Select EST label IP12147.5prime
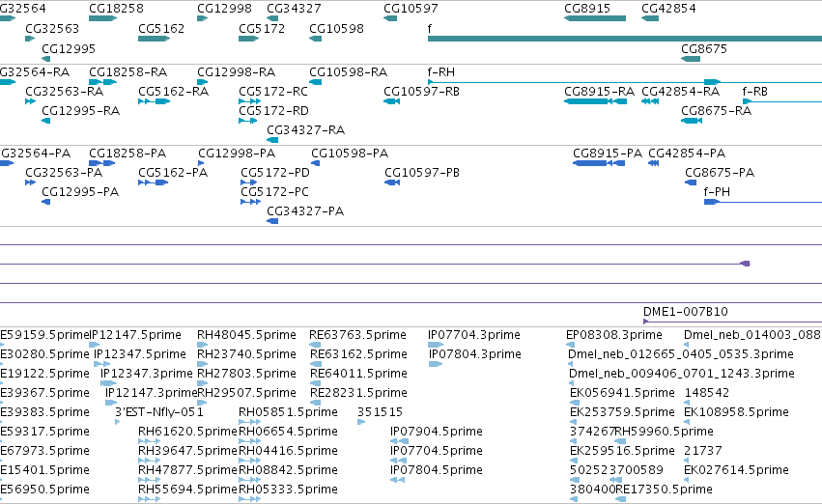This screenshot has height=504, width=822. 135,335
